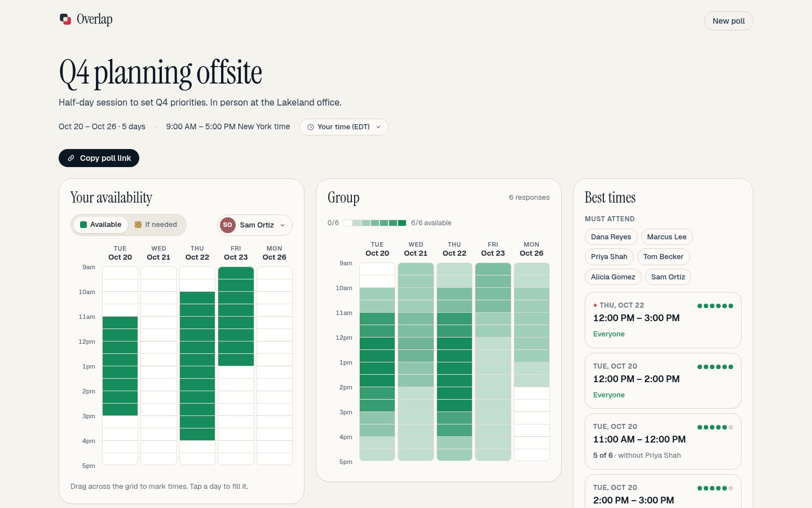812x508 pixels.
Task: Click the SO avatar for Sam Ortiz
Action: click(x=227, y=225)
